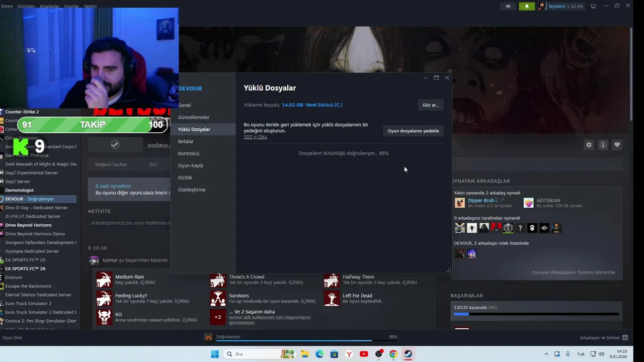Open File Explorer from taskbar
Viewport: 644px width, 362px height.
pyautogui.click(x=305, y=354)
